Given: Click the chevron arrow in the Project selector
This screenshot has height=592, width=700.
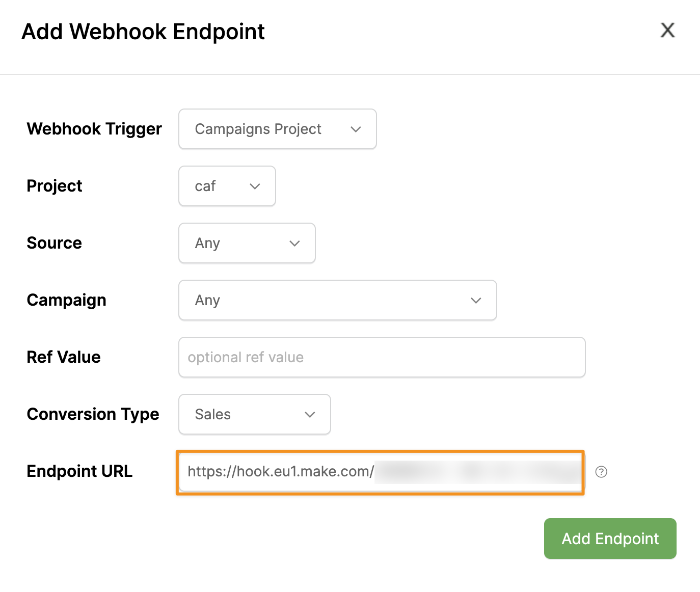Looking at the screenshot, I should coord(255,186).
